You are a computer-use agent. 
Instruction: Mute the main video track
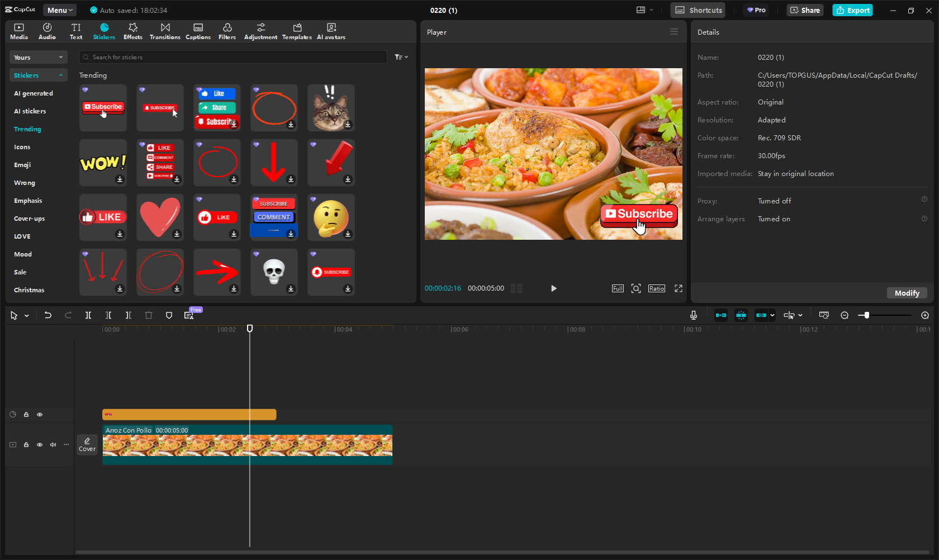53,445
